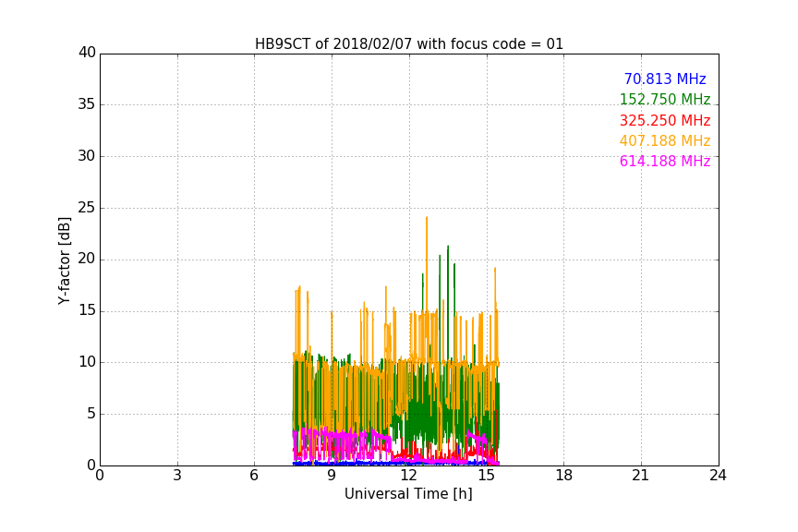Click the Universal Time [h] axis label
This screenshot has height=532, width=798.
point(408,494)
